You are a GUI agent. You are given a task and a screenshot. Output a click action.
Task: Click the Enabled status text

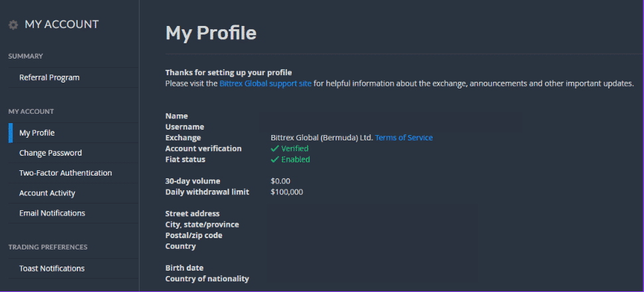click(295, 159)
